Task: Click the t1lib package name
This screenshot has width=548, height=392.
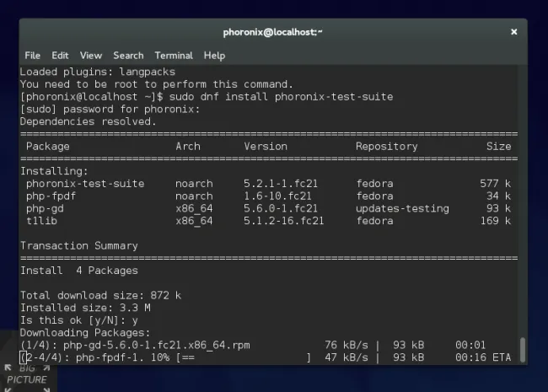Action: [x=41, y=221]
